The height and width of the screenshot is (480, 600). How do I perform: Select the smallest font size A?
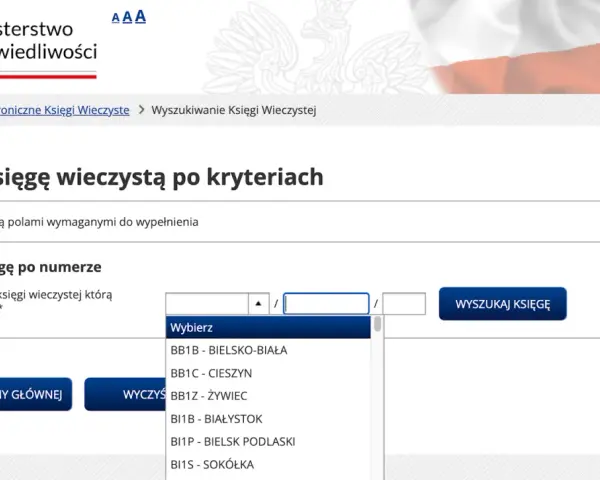tap(116, 18)
